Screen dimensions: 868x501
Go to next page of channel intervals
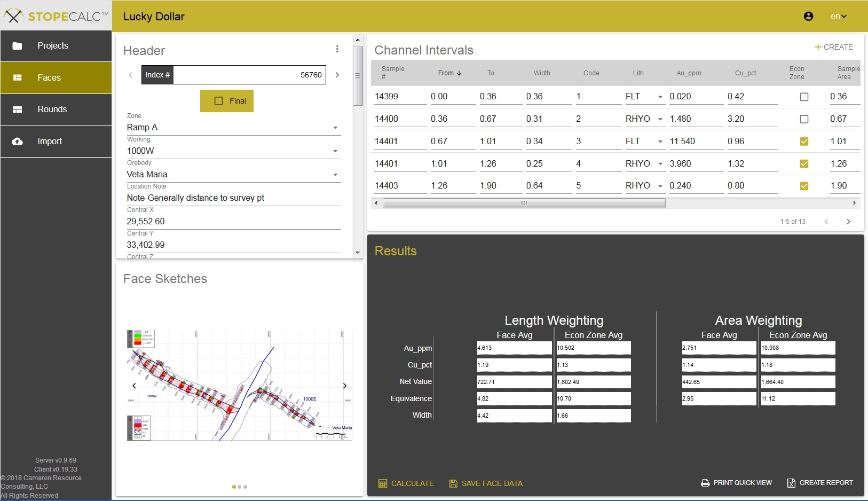848,221
